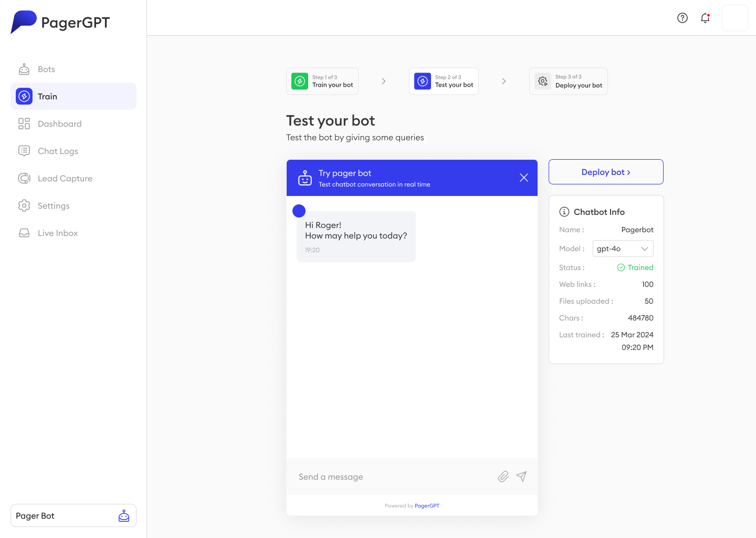Image resolution: width=756 pixels, height=538 pixels.
Task: Open the notifications bell
Action: (x=705, y=18)
